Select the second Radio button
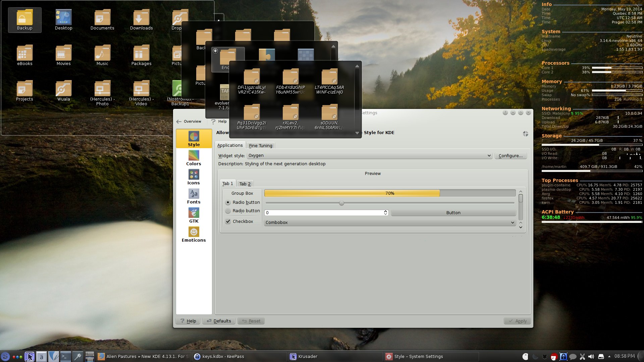Image resolution: width=644 pixels, height=362 pixels. coord(228,211)
